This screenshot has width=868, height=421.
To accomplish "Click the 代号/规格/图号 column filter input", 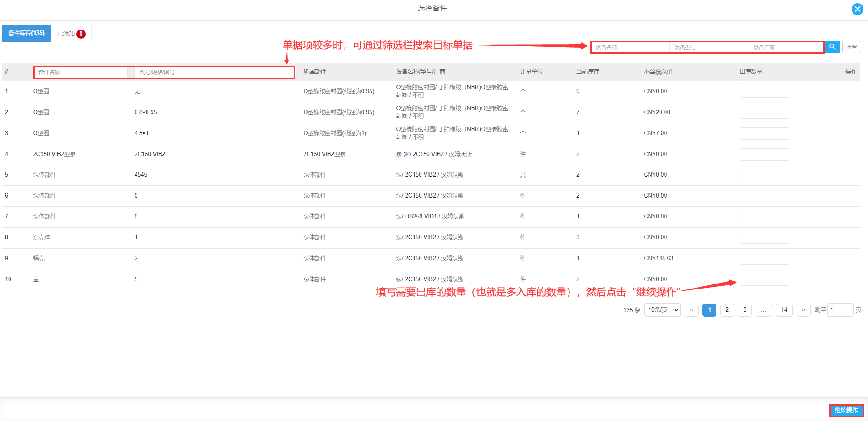I will pos(214,72).
